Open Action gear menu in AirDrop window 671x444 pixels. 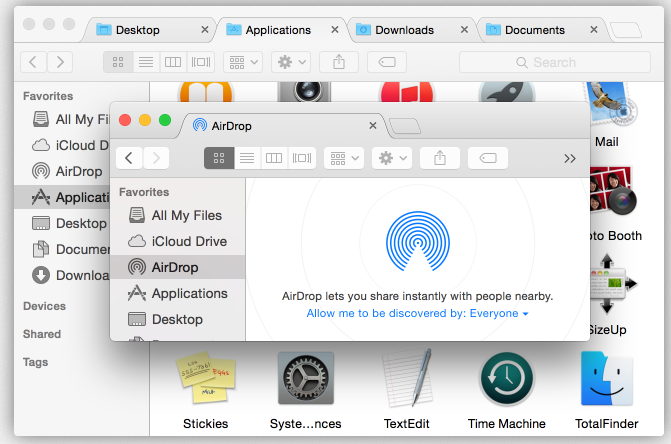pos(392,158)
